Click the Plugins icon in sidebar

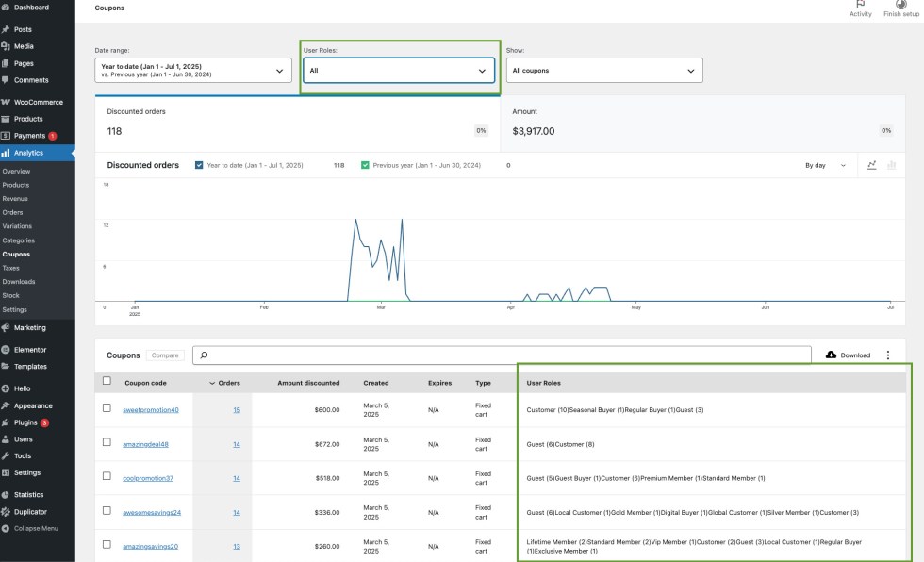7,422
